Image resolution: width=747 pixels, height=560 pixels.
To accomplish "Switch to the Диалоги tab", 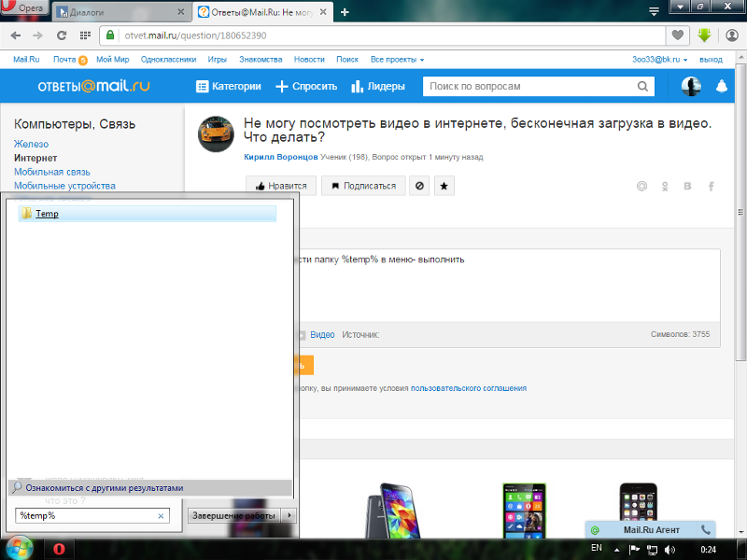I will tap(120, 12).
